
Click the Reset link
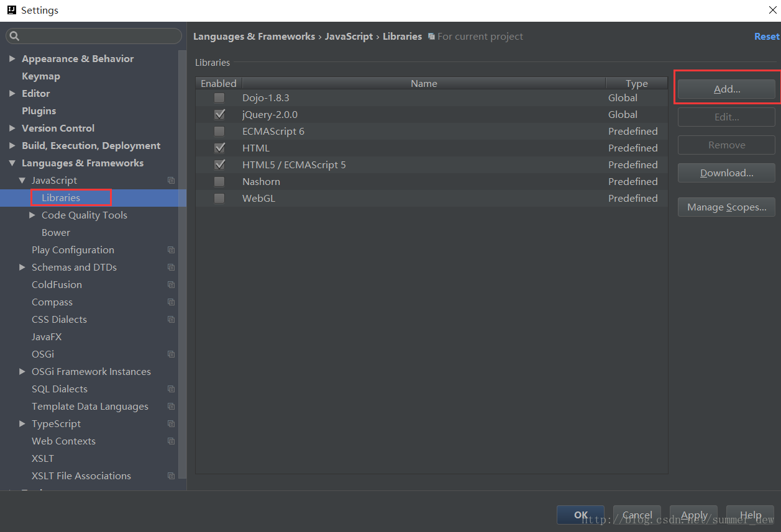point(766,37)
